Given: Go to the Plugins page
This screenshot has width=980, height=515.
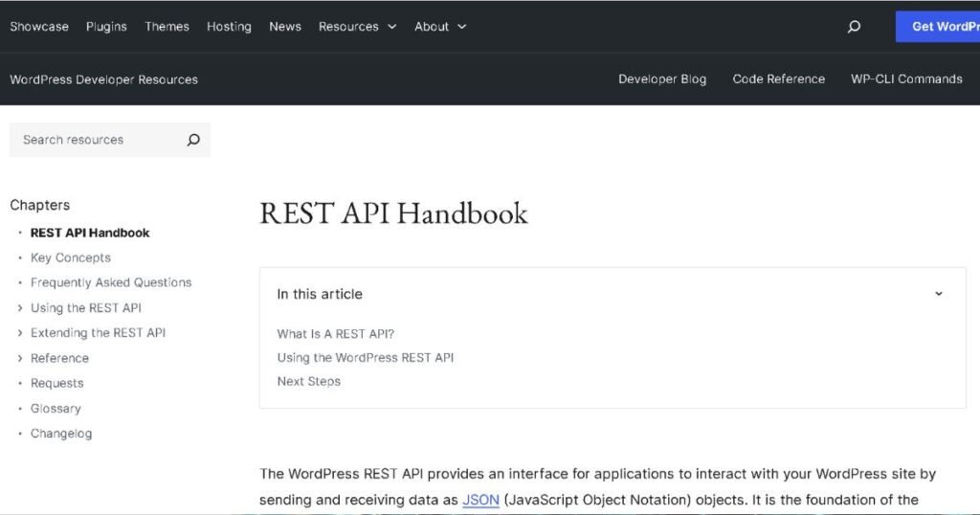Looking at the screenshot, I should (x=106, y=26).
